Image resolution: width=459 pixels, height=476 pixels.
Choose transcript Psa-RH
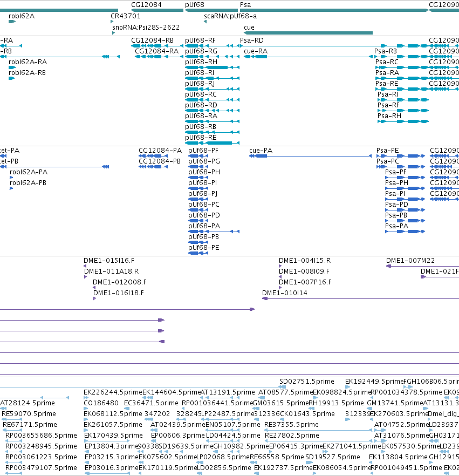coord(389,116)
